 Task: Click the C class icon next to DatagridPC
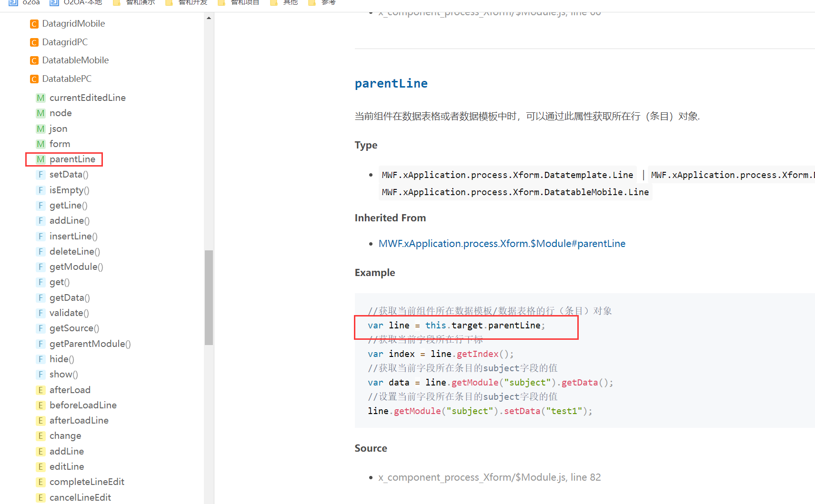(34, 42)
